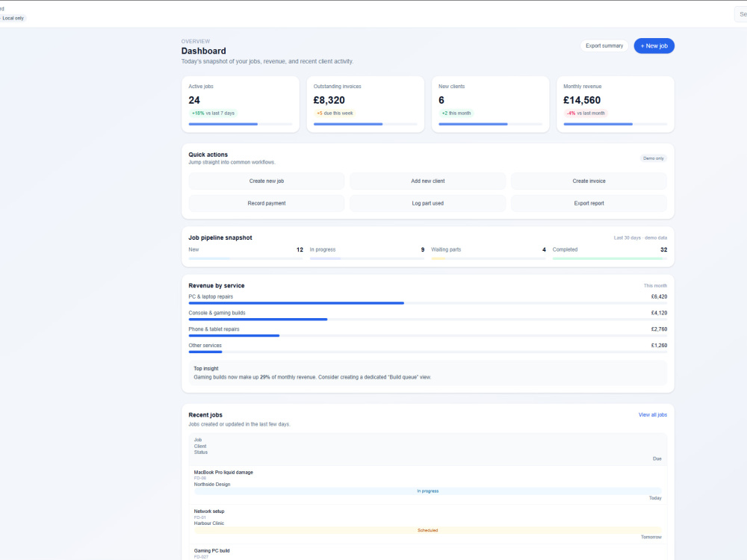Click the £4,120 revenue value
Image resolution: width=747 pixels, height=560 pixels.
coord(659,313)
